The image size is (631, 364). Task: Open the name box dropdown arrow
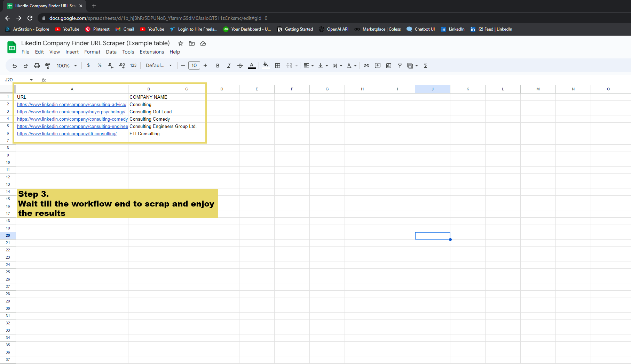(x=31, y=80)
